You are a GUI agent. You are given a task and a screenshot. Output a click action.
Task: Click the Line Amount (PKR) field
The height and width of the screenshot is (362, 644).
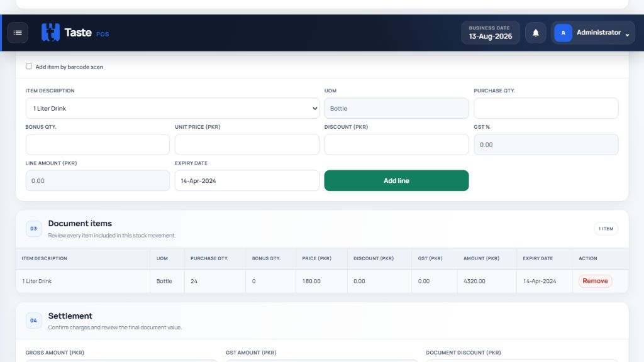[97, 180]
